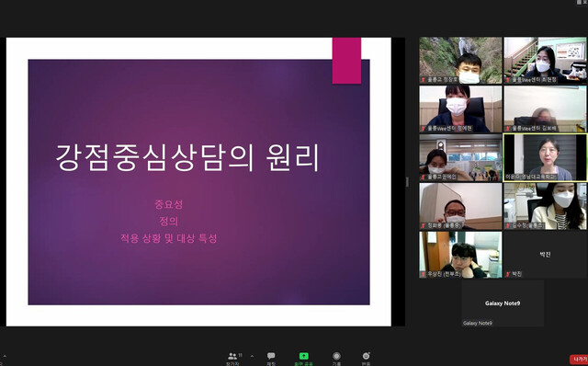Select the video tile with waterfall background
The image size is (588, 366).
pos(460,60)
